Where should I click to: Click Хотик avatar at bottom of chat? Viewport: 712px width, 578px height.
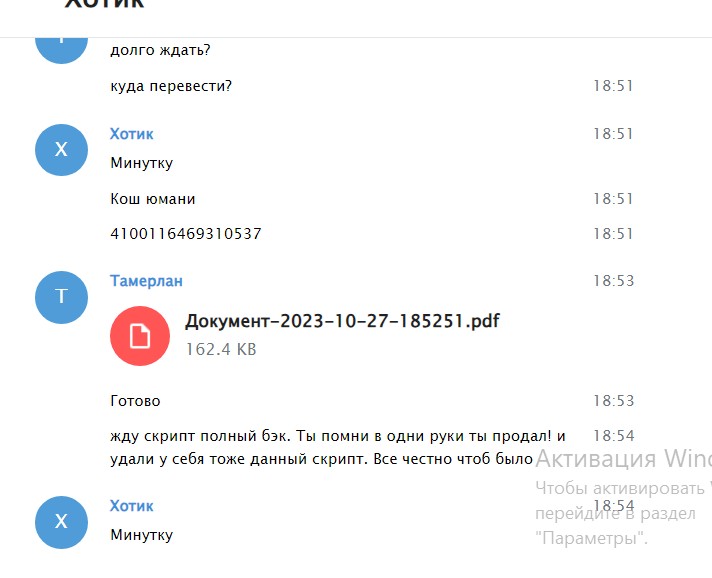[x=61, y=522]
